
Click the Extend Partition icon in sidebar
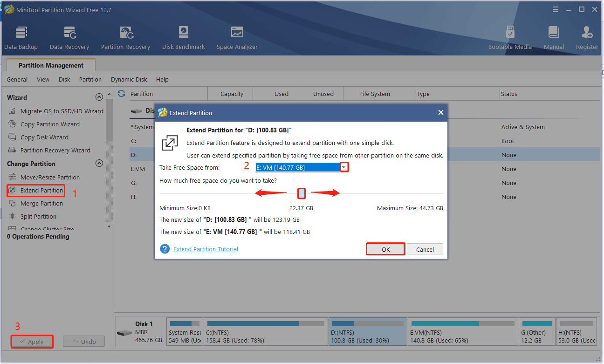point(12,190)
